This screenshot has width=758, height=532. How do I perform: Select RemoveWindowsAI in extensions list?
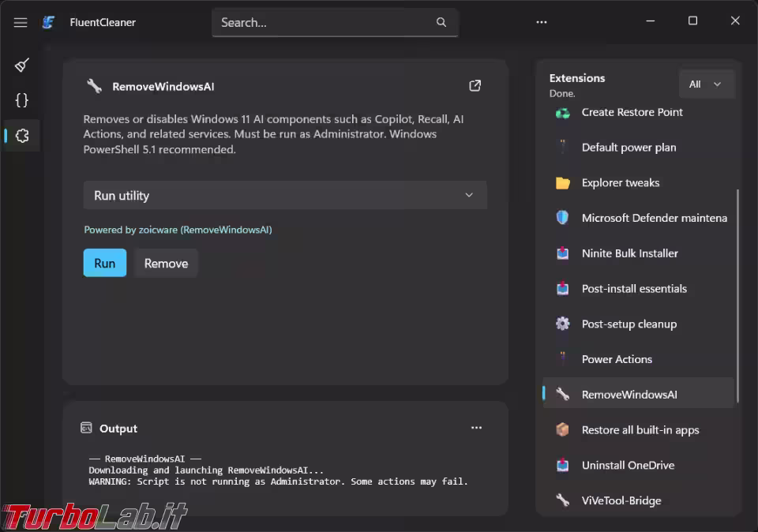click(639, 395)
